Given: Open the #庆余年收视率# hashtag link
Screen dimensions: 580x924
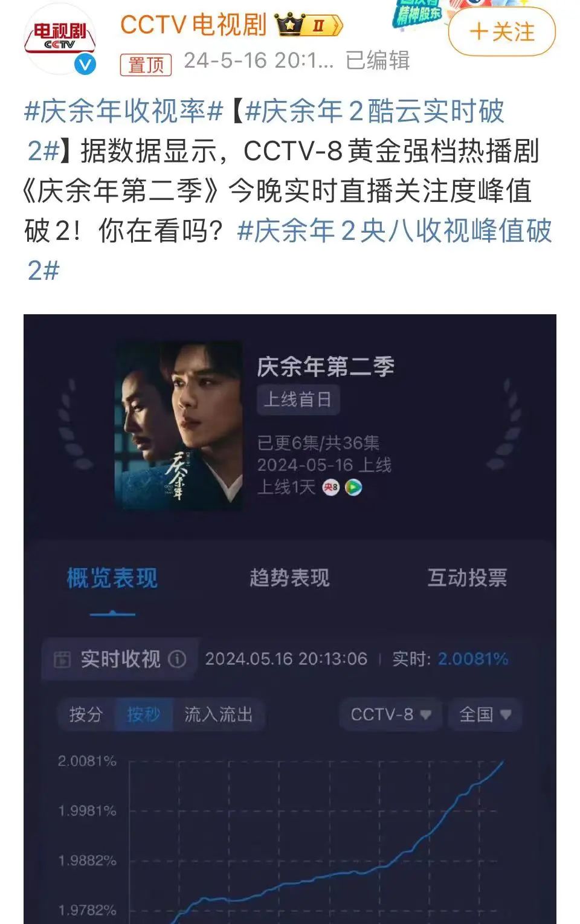Looking at the screenshot, I should pyautogui.click(x=123, y=111).
